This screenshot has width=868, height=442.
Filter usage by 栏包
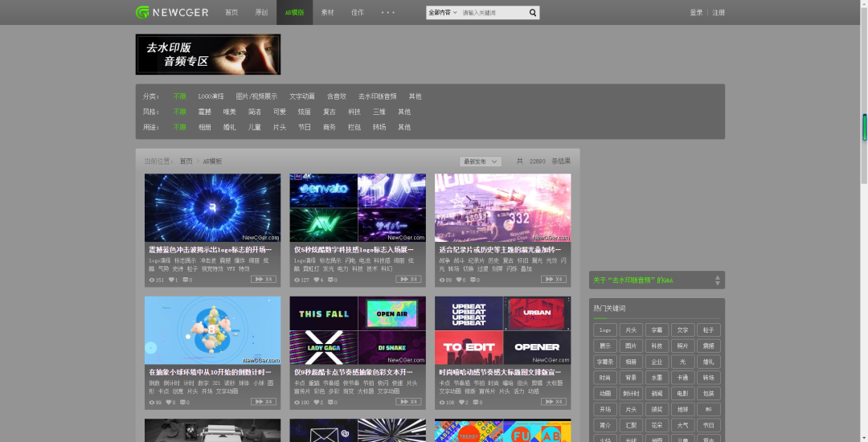[x=354, y=127]
